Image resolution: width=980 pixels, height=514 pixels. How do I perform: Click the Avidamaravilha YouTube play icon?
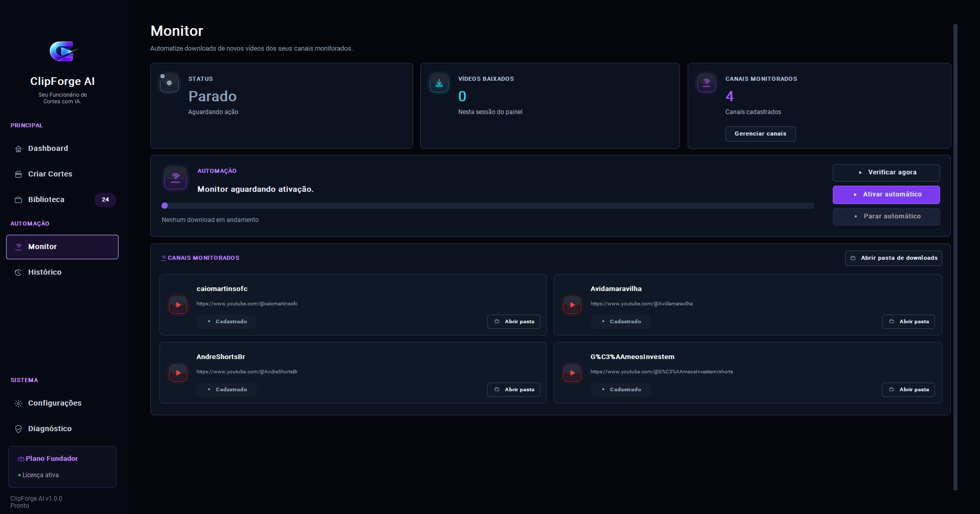click(572, 305)
